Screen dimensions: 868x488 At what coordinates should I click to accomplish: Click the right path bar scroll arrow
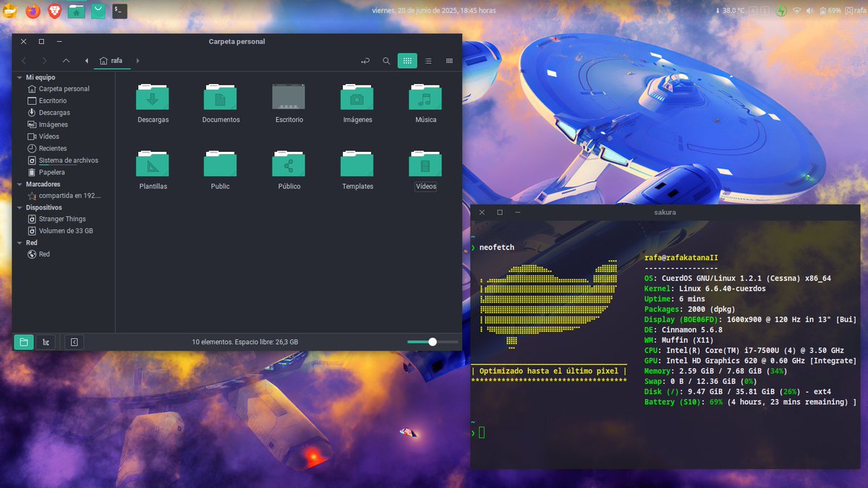[137, 61]
